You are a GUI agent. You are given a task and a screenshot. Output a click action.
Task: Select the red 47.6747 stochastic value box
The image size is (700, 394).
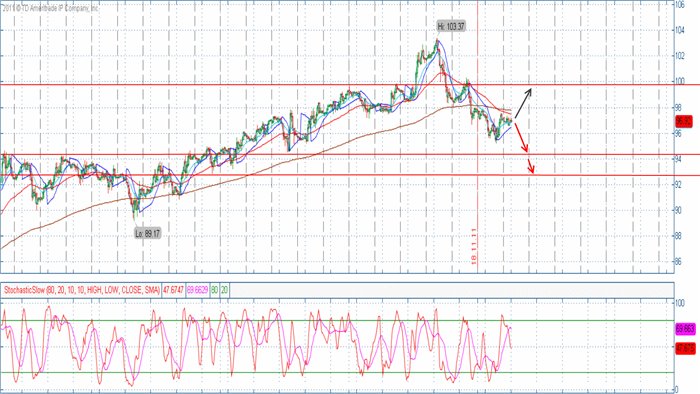[x=173, y=290]
